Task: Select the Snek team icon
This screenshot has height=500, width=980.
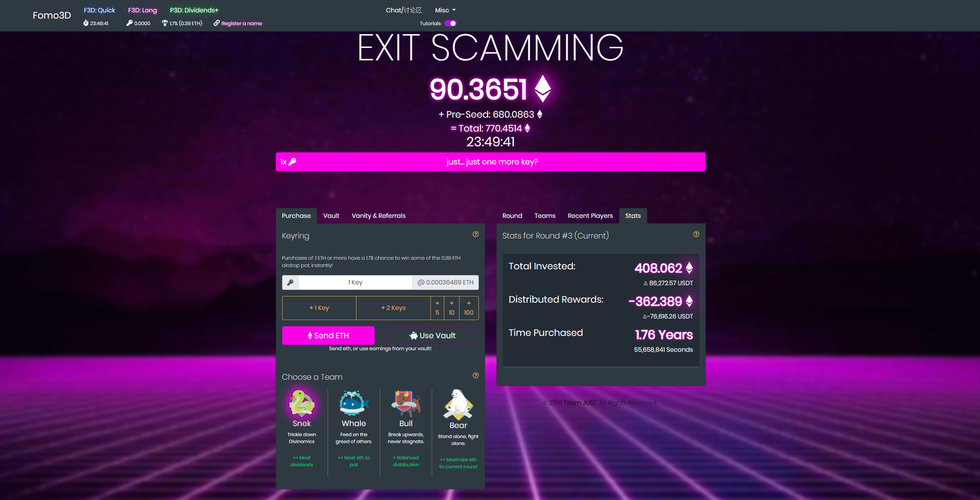Action: [301, 403]
